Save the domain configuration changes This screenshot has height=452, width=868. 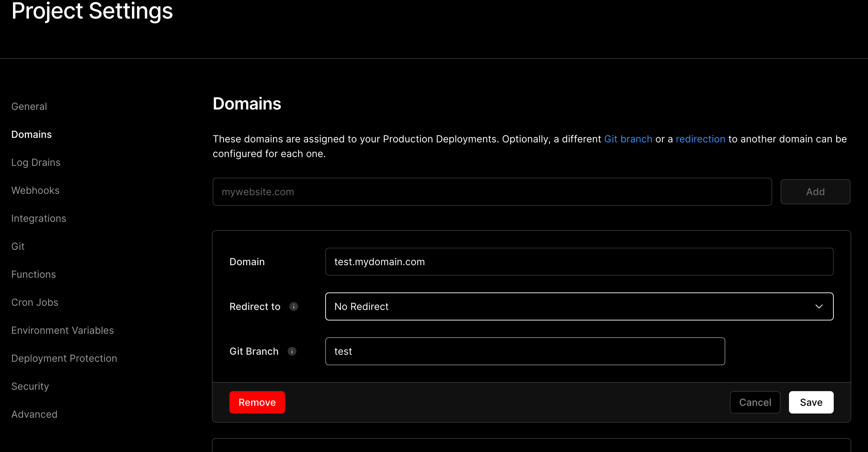tap(811, 402)
